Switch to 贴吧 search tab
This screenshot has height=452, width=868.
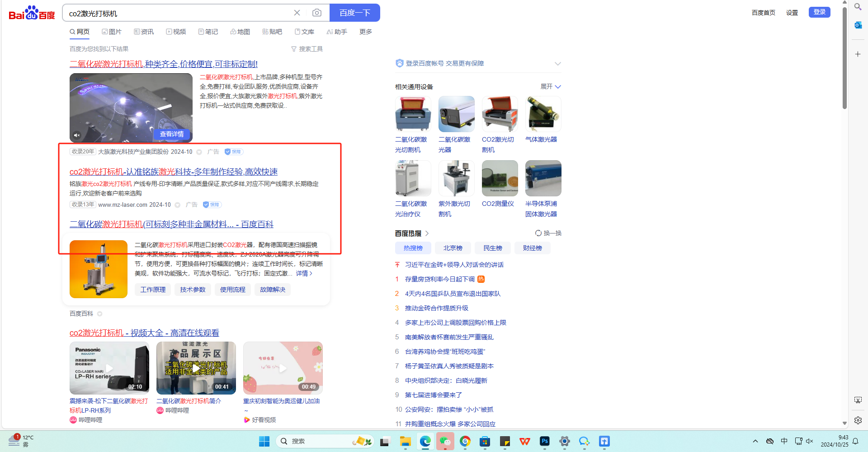(272, 32)
